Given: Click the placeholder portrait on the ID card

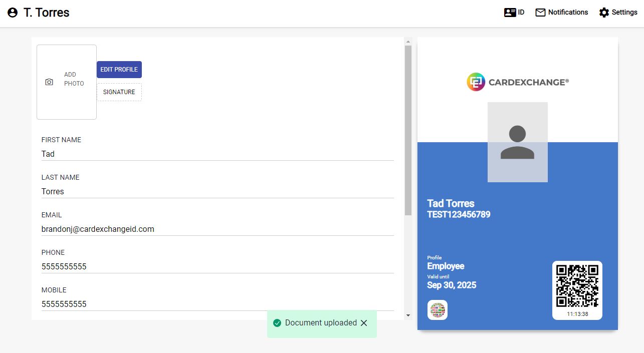Looking at the screenshot, I should pos(518,142).
